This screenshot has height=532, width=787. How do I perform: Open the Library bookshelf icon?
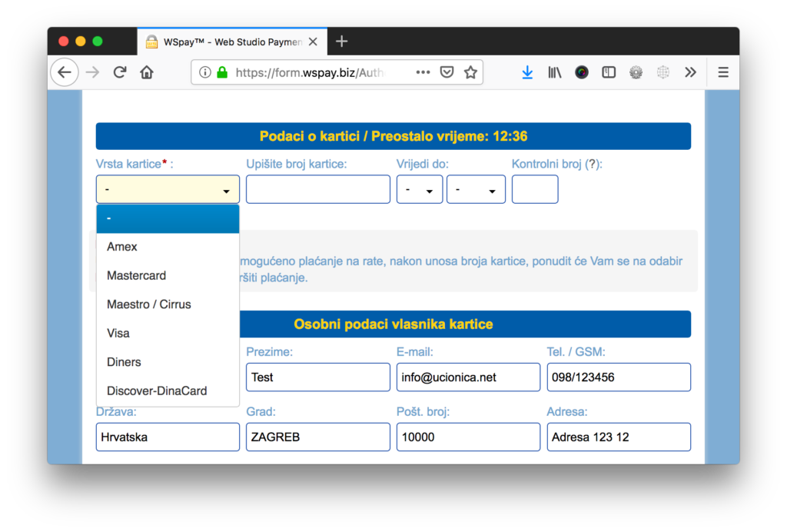554,72
